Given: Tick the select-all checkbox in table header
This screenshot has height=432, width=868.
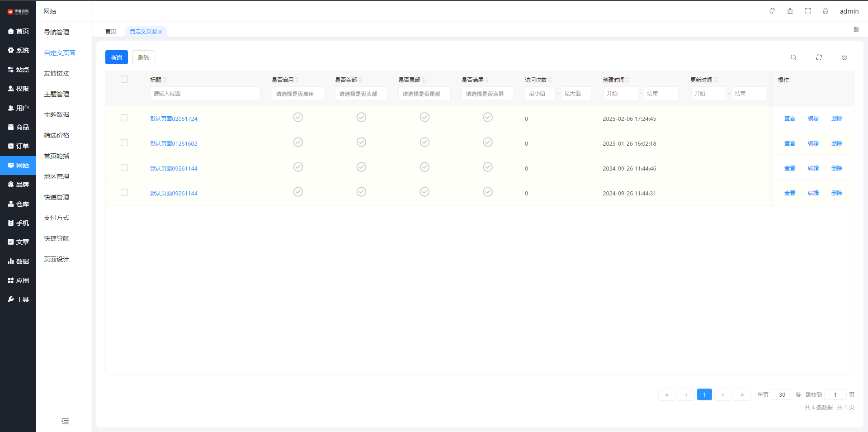Looking at the screenshot, I should (x=124, y=80).
